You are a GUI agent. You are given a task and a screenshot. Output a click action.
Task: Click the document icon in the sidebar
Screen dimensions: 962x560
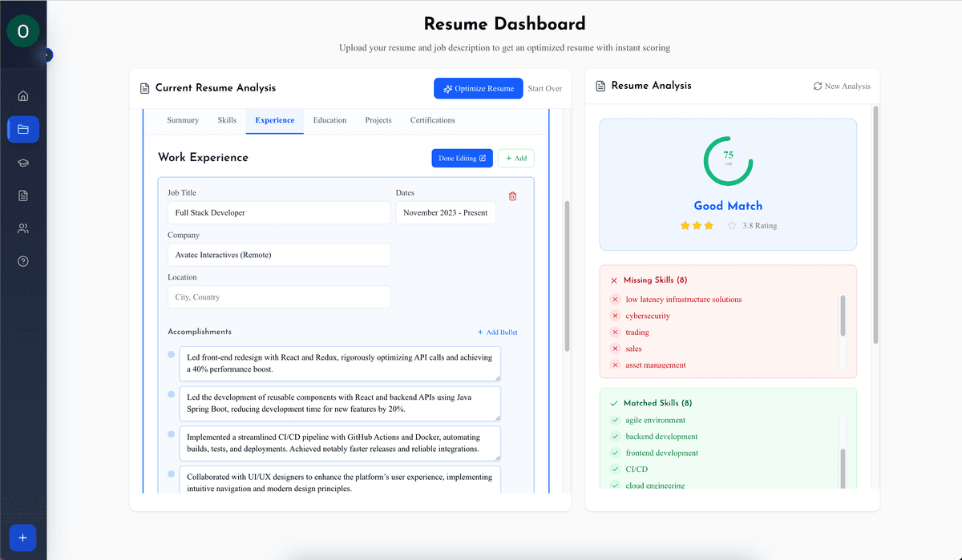(x=23, y=195)
